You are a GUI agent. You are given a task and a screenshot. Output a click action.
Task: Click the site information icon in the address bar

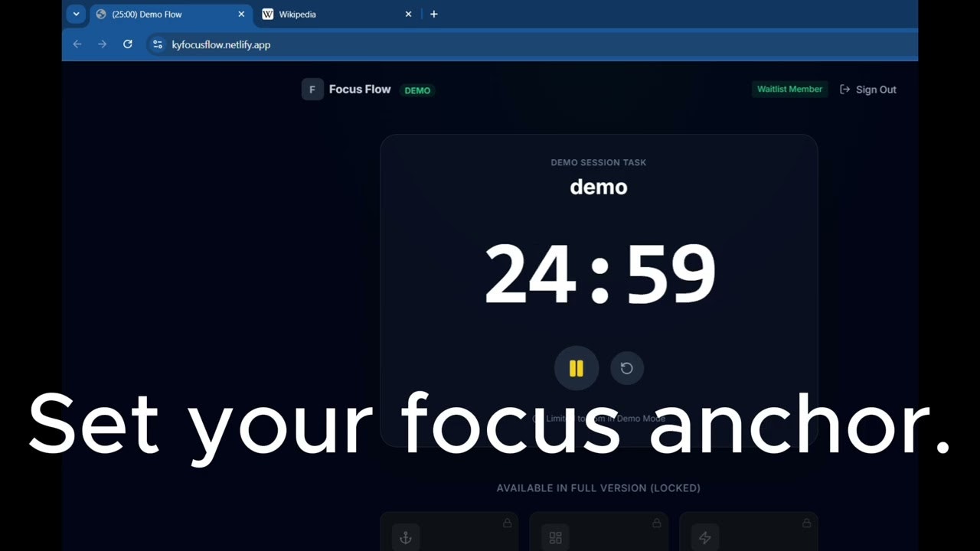[x=157, y=44]
